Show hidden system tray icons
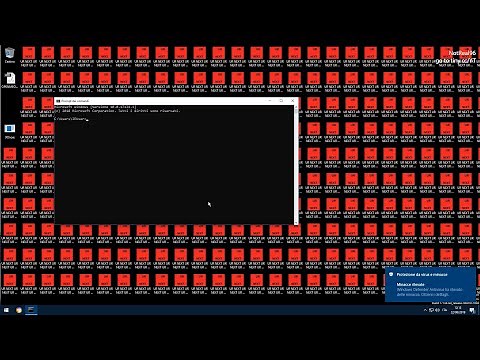 coord(425,310)
